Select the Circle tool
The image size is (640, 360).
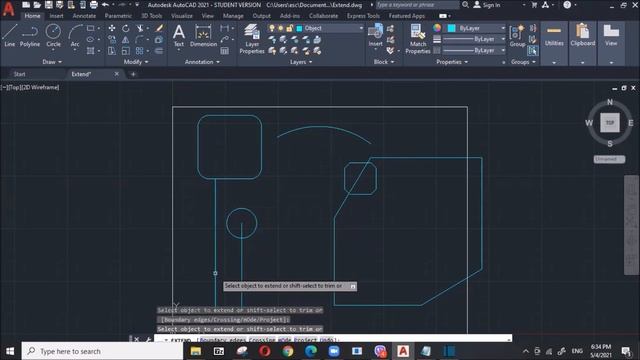click(53, 35)
